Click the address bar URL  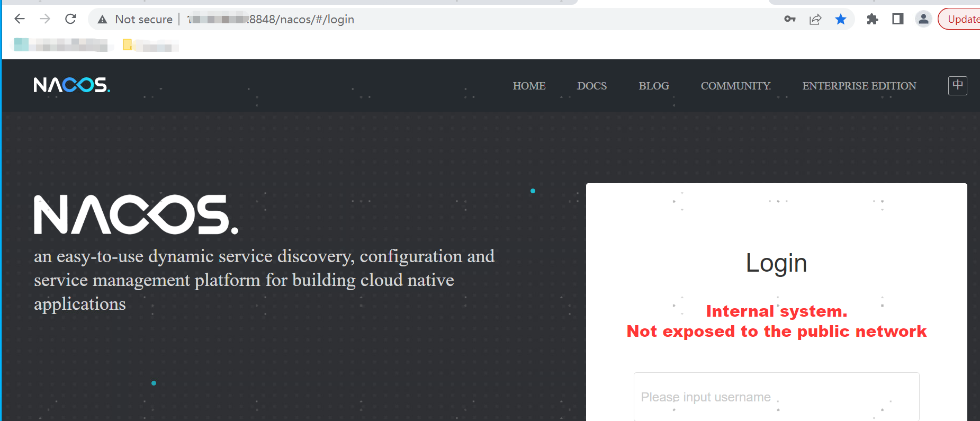pyautogui.click(x=271, y=20)
